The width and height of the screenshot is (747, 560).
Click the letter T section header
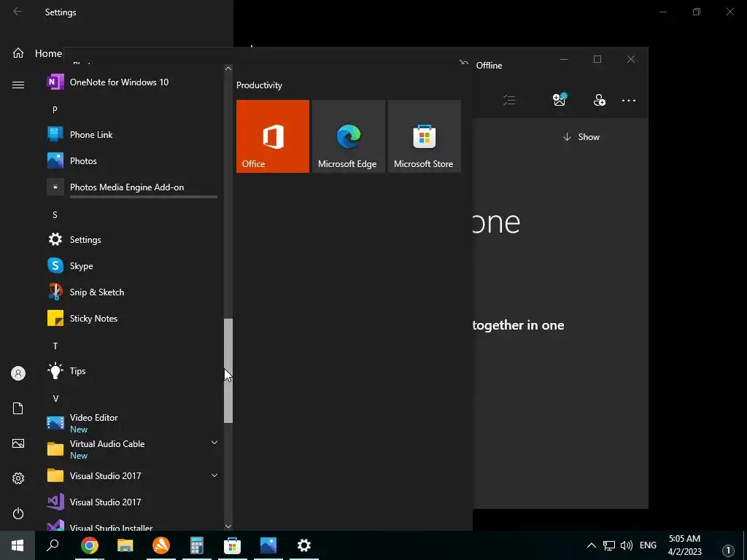tap(55, 346)
